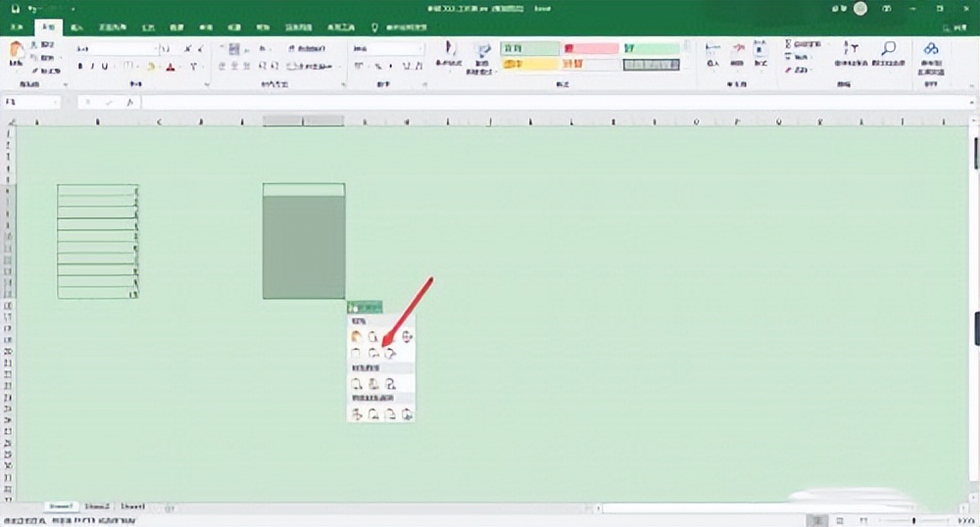The width and height of the screenshot is (980, 527).
Task: Toggle Italic formatting
Action: [92, 67]
